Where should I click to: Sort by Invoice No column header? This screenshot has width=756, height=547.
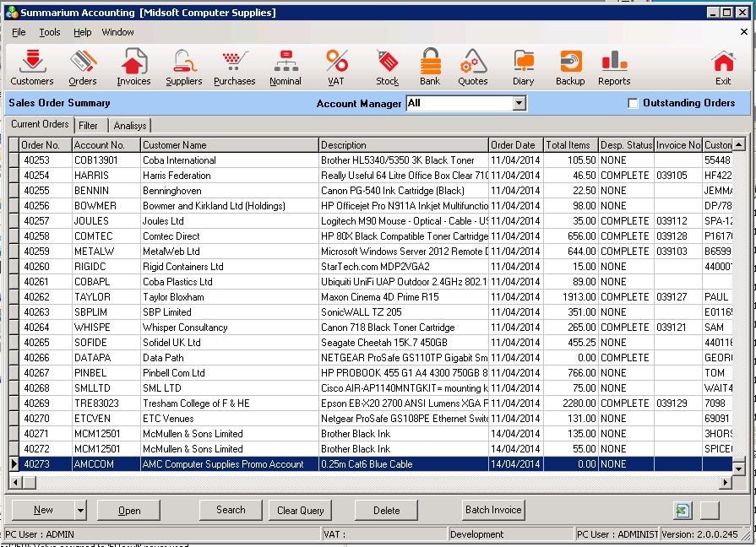[x=678, y=144]
